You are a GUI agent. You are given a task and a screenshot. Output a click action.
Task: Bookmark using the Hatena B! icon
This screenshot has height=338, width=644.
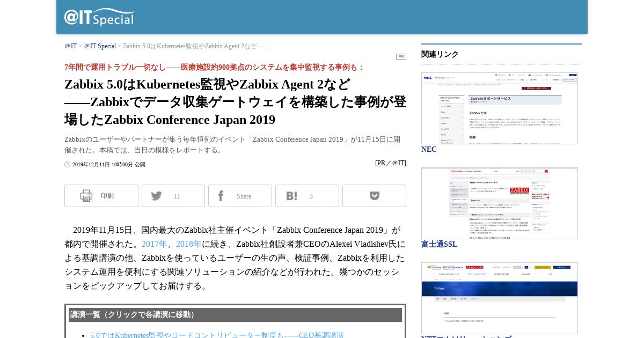pyautogui.click(x=291, y=196)
